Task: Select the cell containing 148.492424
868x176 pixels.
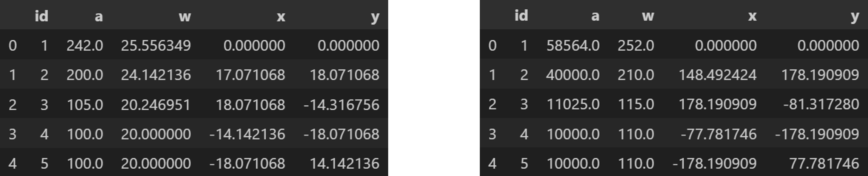Action: click(x=718, y=75)
